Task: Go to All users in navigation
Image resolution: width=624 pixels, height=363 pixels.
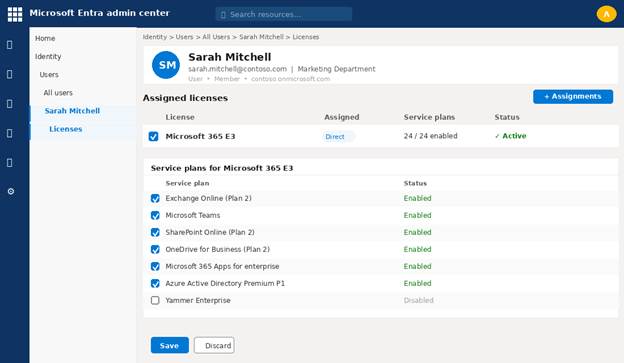Action: [x=58, y=93]
